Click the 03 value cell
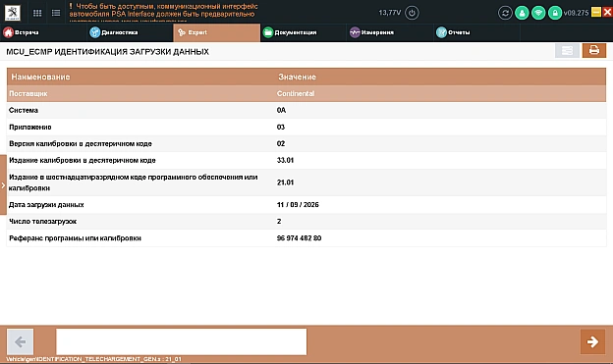Viewport: 613px width, 364px height. pos(281,127)
